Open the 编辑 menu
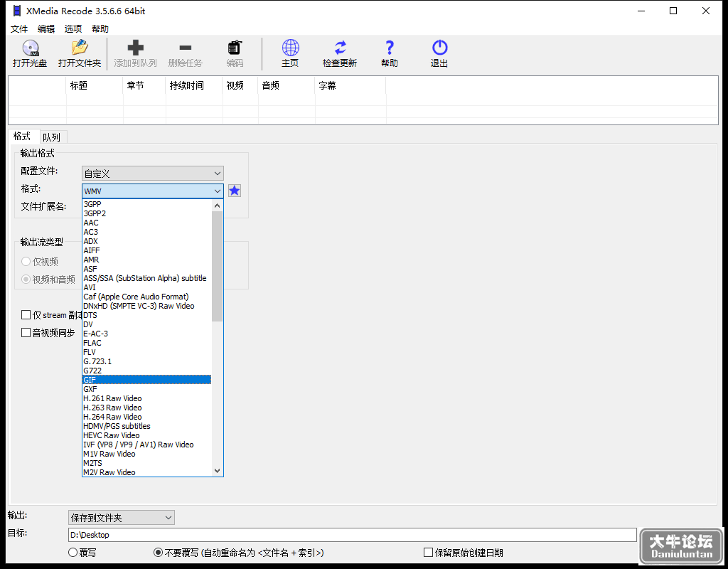 click(46, 28)
